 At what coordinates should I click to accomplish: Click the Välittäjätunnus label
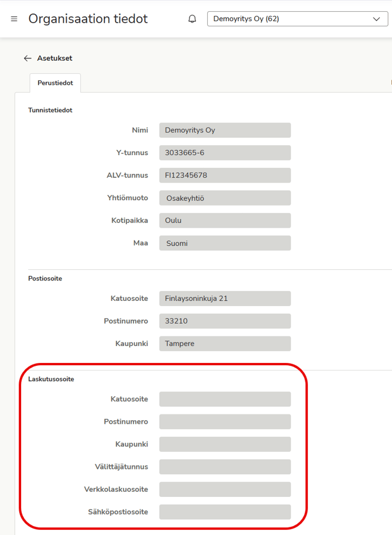coord(122,467)
